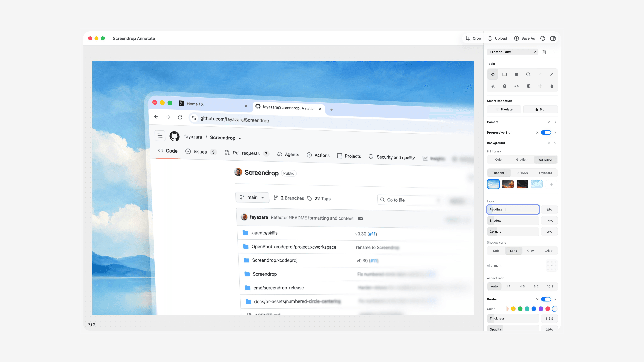Pick the red border color swatch
This screenshot has height=362, width=644.
click(x=548, y=309)
